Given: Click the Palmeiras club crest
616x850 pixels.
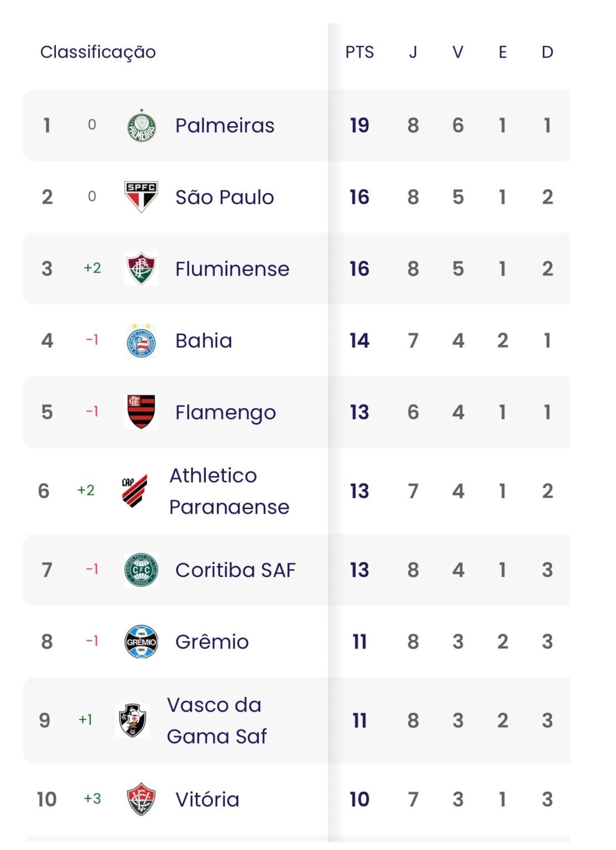Looking at the screenshot, I should (142, 126).
